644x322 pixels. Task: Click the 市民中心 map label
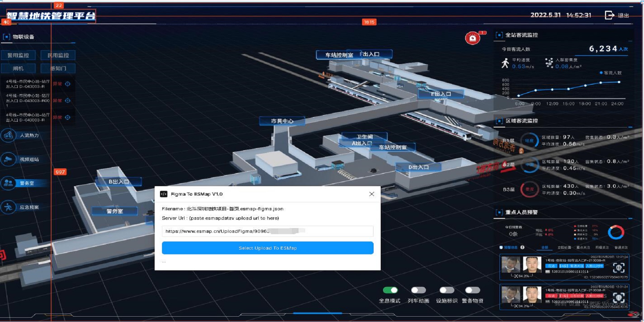click(x=282, y=121)
